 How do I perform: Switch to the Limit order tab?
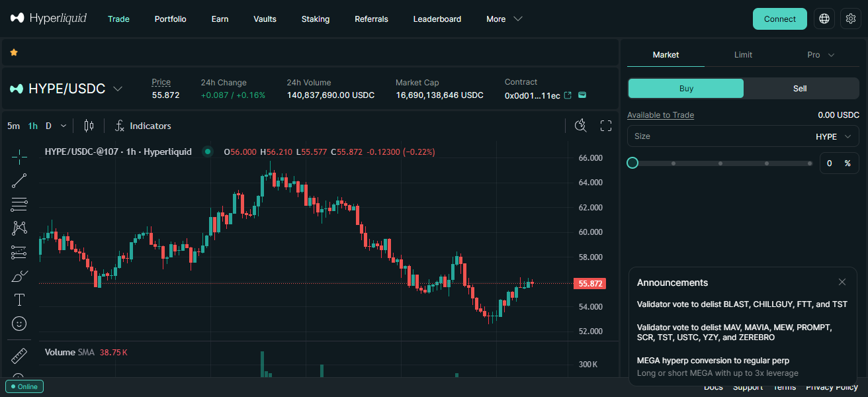[x=743, y=55]
